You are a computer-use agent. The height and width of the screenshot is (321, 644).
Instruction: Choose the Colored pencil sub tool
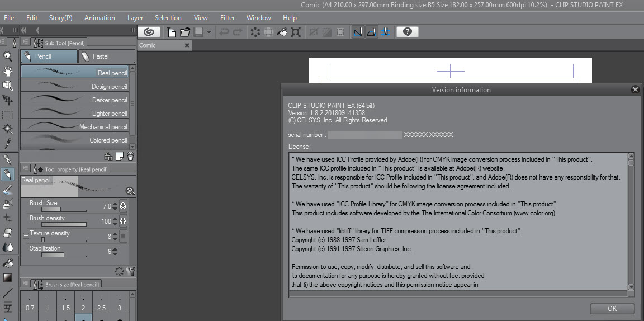[x=75, y=140]
